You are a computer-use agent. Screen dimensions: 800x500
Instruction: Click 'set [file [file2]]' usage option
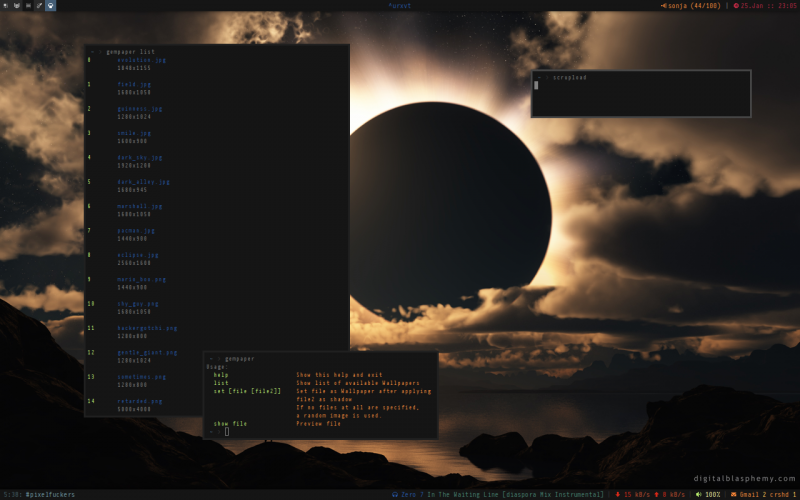point(247,391)
